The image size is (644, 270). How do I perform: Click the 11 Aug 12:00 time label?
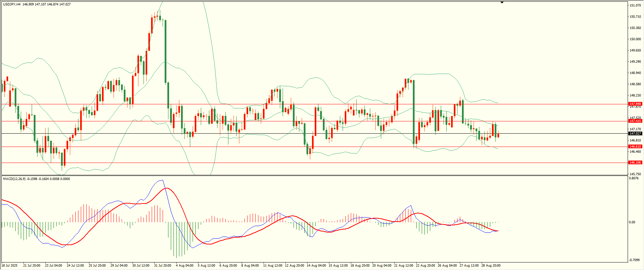[273, 266]
